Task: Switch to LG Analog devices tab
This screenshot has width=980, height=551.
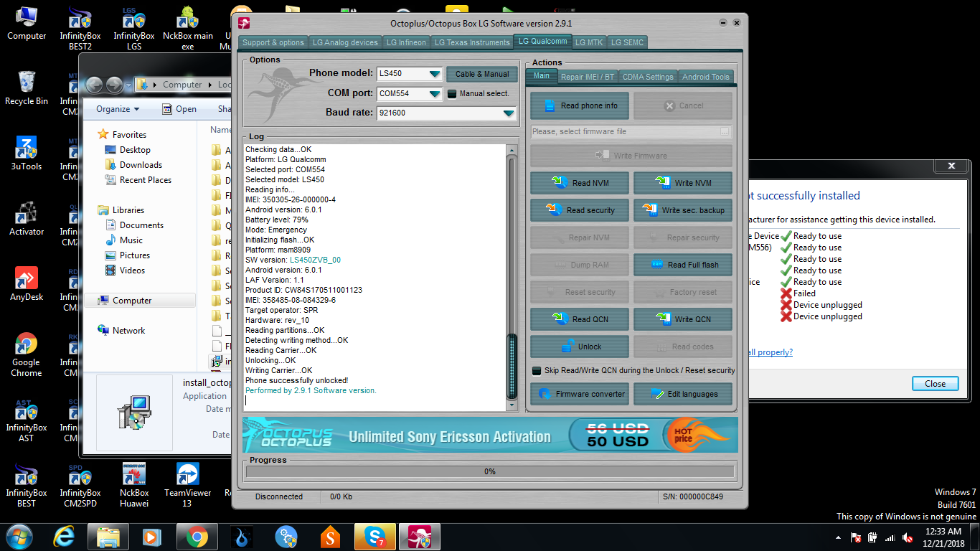Action: pos(345,42)
